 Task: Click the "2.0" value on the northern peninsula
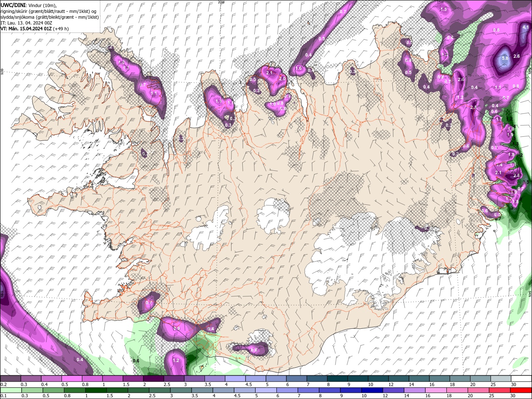click(x=282, y=79)
